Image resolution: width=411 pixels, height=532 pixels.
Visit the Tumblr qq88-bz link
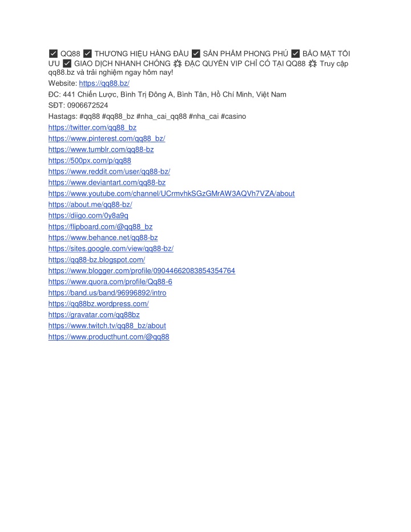(x=101, y=150)
